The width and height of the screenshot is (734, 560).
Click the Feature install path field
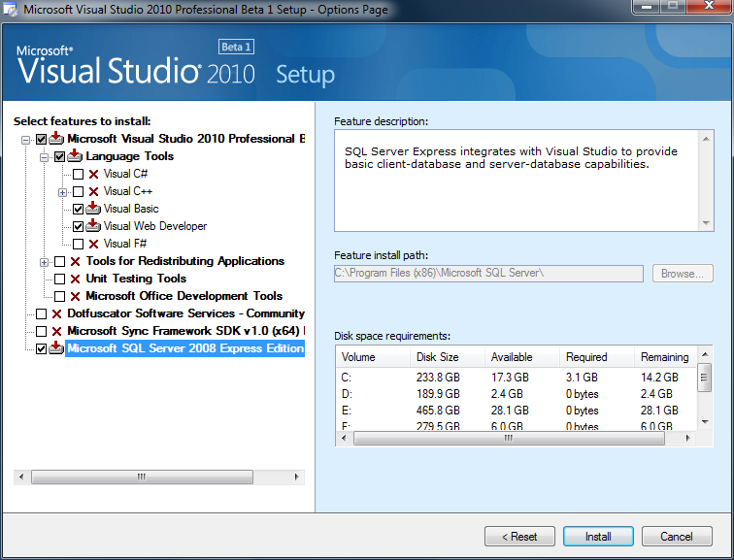(x=488, y=274)
